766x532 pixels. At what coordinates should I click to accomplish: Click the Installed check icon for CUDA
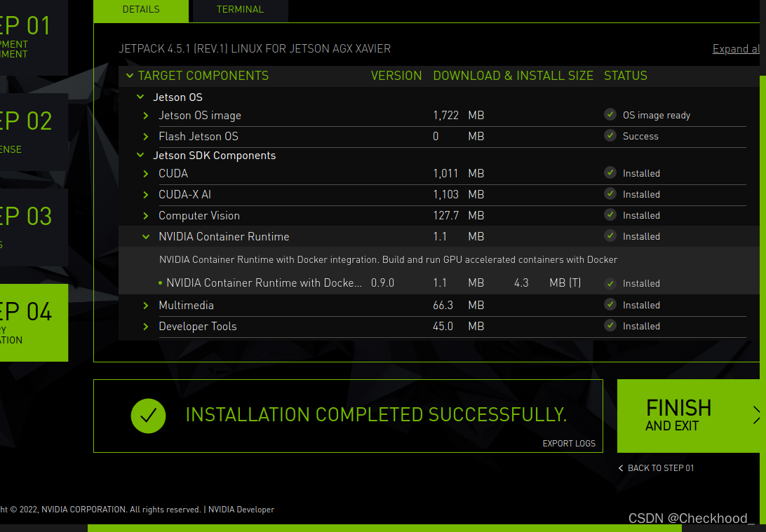coord(610,173)
